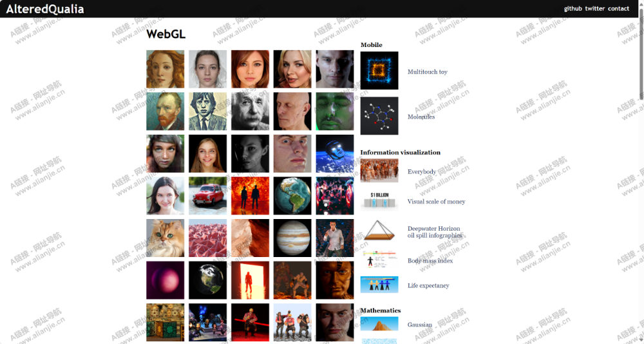644x344 pixels.
Task: Open the Gaussian mountain thumbnail
Action: (379, 323)
